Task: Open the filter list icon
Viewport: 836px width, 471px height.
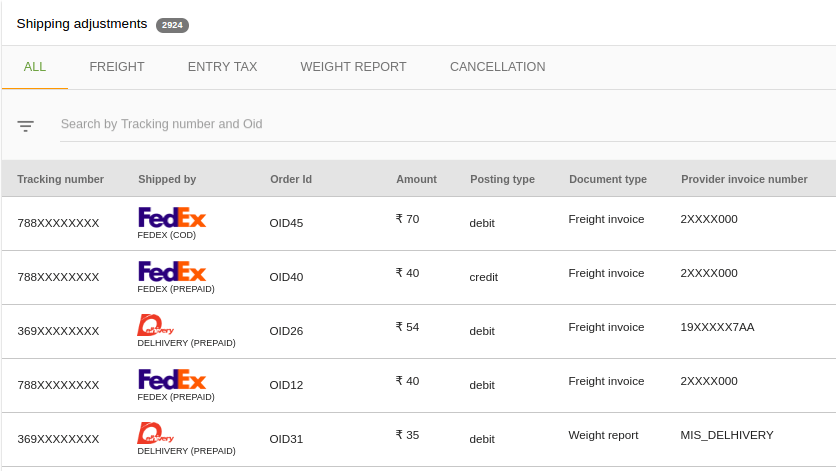Action: (x=25, y=126)
